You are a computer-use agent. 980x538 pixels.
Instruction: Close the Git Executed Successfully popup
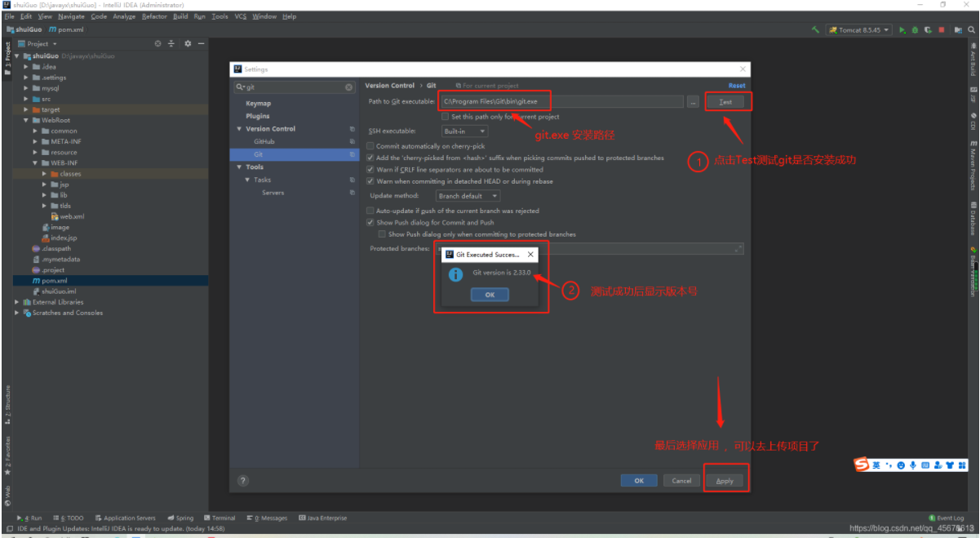point(530,255)
